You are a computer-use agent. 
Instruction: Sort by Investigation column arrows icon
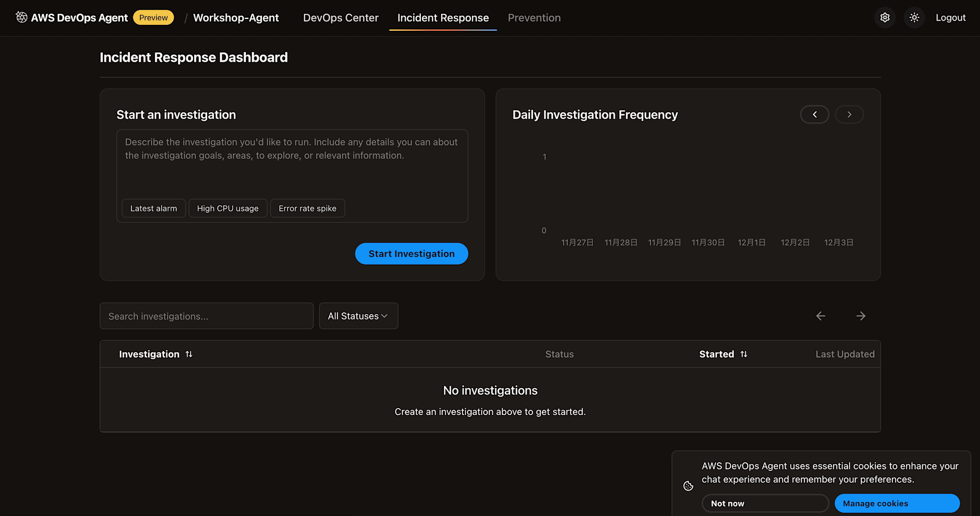pos(189,354)
